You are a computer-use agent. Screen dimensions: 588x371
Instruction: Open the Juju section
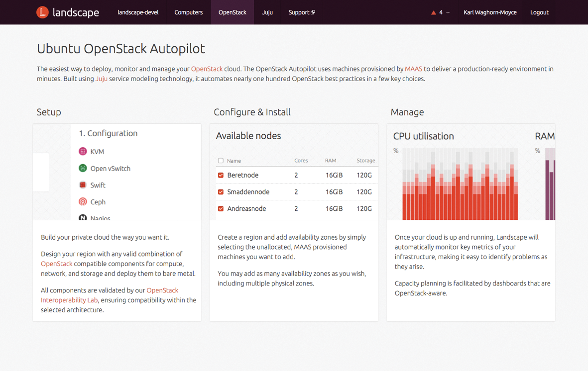tap(267, 12)
